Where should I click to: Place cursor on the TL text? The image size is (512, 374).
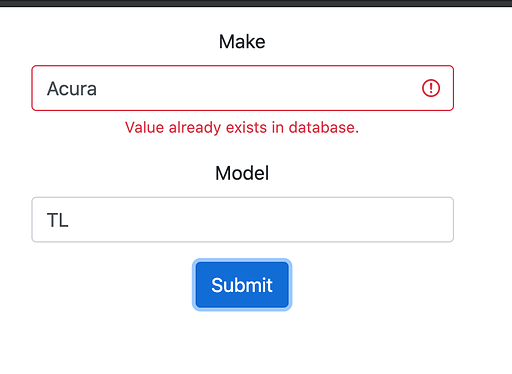[58, 220]
